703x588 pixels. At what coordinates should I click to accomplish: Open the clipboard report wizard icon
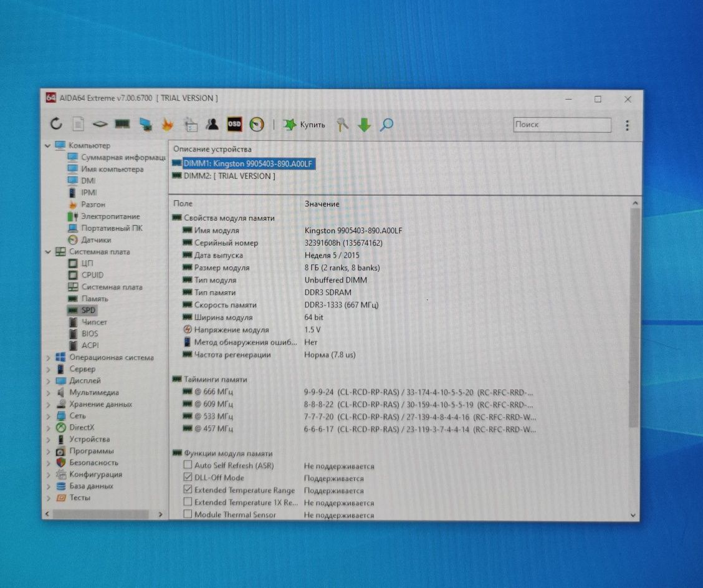point(191,125)
